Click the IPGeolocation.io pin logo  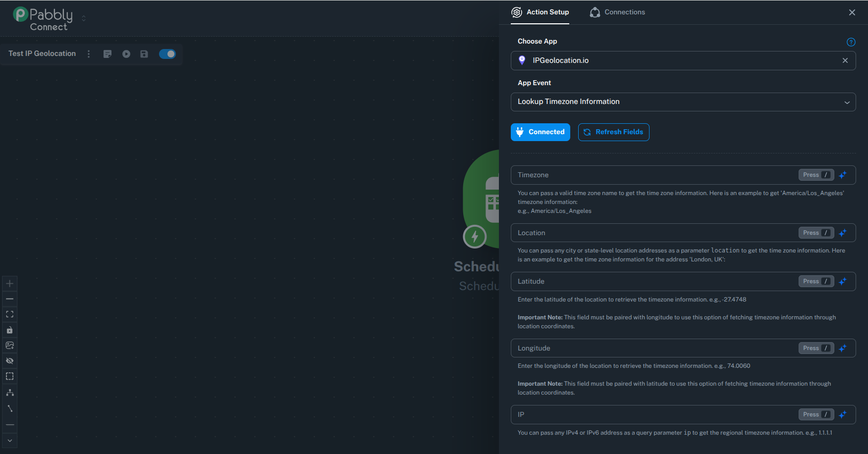click(522, 60)
